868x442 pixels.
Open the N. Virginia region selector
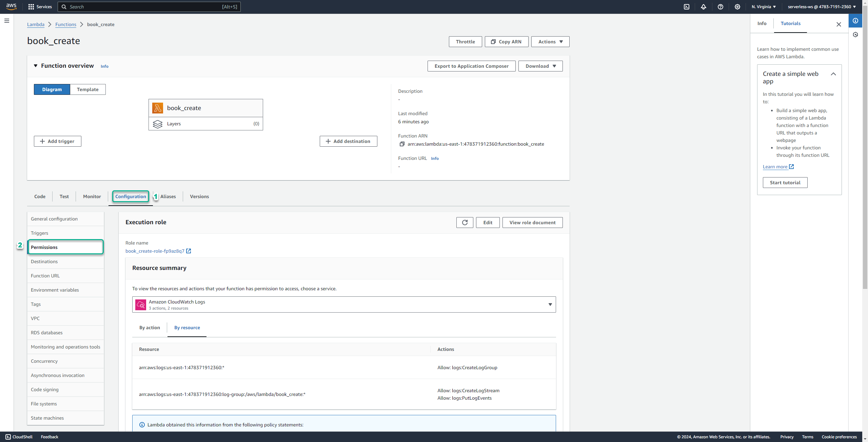pyautogui.click(x=764, y=7)
